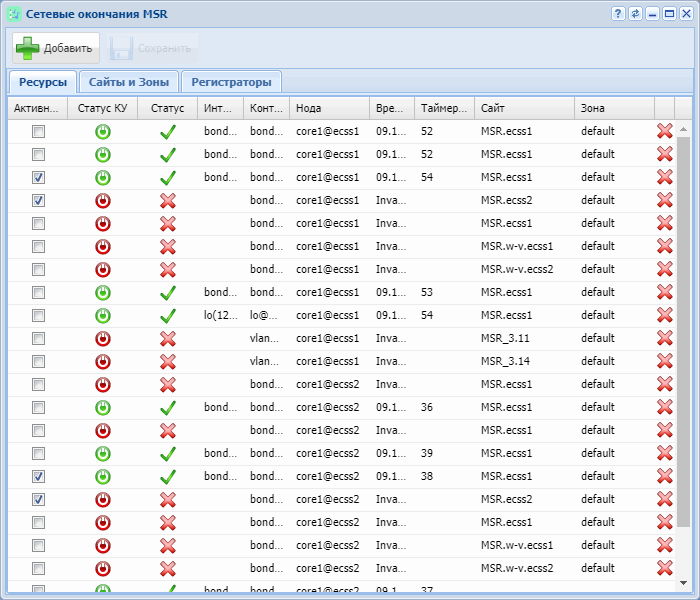The image size is (700, 600).
Task: Open help from the title bar question icon
Action: (x=619, y=13)
